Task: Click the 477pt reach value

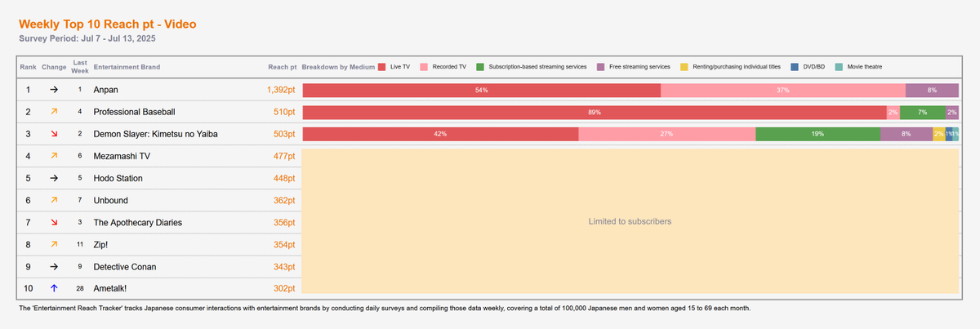Action: coord(284,156)
